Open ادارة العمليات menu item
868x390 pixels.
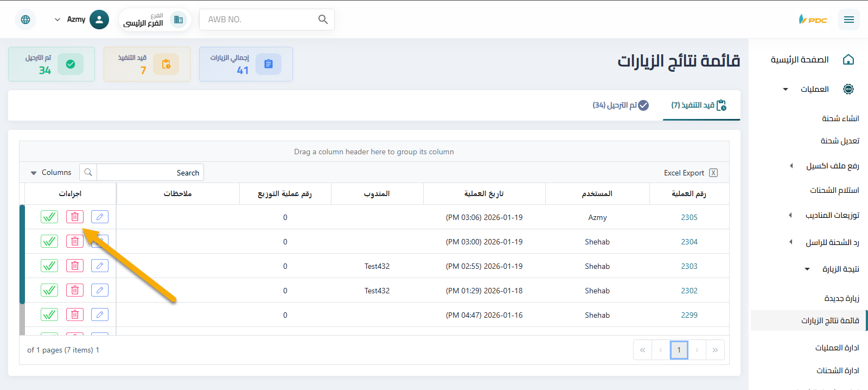(x=837, y=348)
